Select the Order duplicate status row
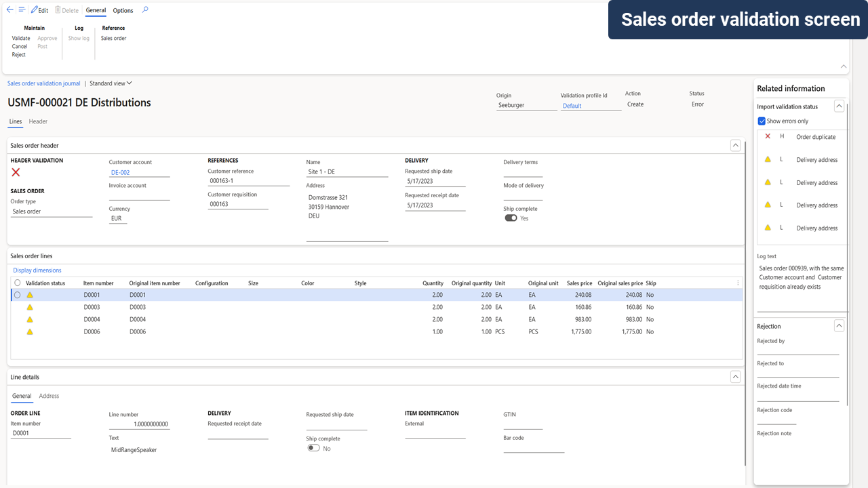 [x=802, y=137]
